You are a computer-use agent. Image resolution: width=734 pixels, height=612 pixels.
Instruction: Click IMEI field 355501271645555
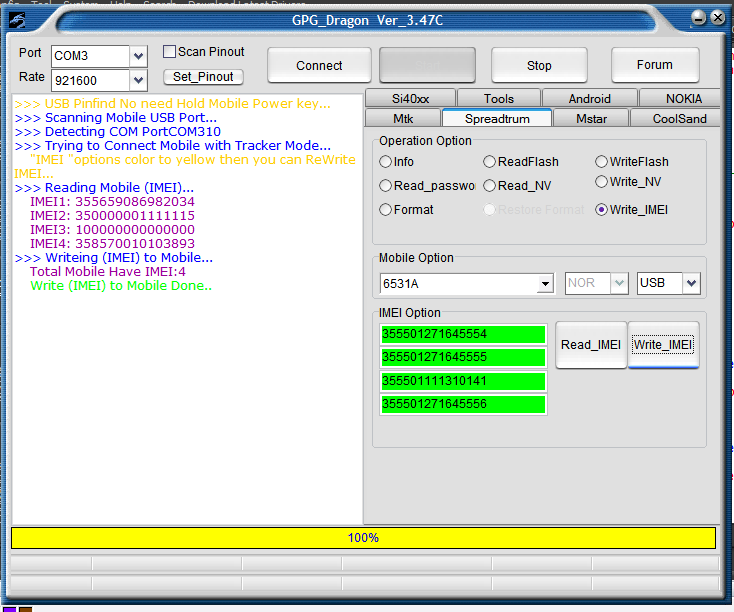463,357
